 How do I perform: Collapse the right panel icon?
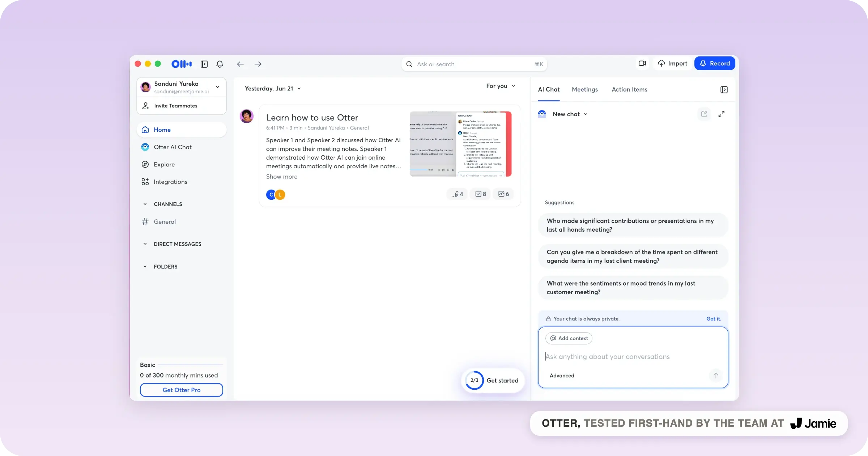(724, 90)
